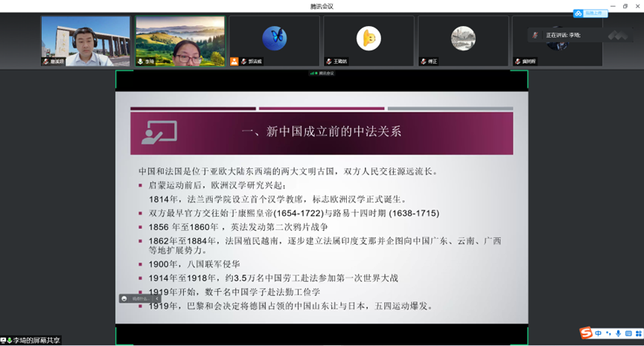Toggle the microphone icon beside 李琦's name
This screenshot has width=644, height=346.
pos(141,62)
